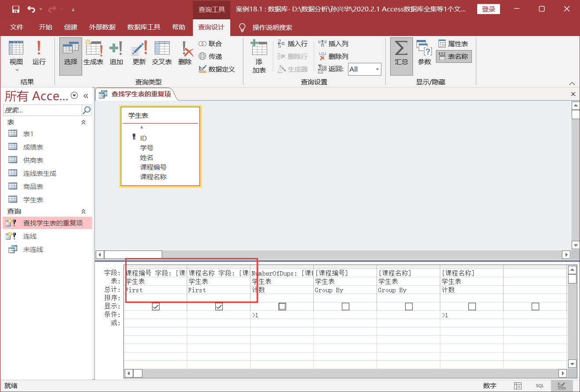The width and height of the screenshot is (580, 392).
Task: Click the search magnifier in navigation pane
Action: [87, 110]
